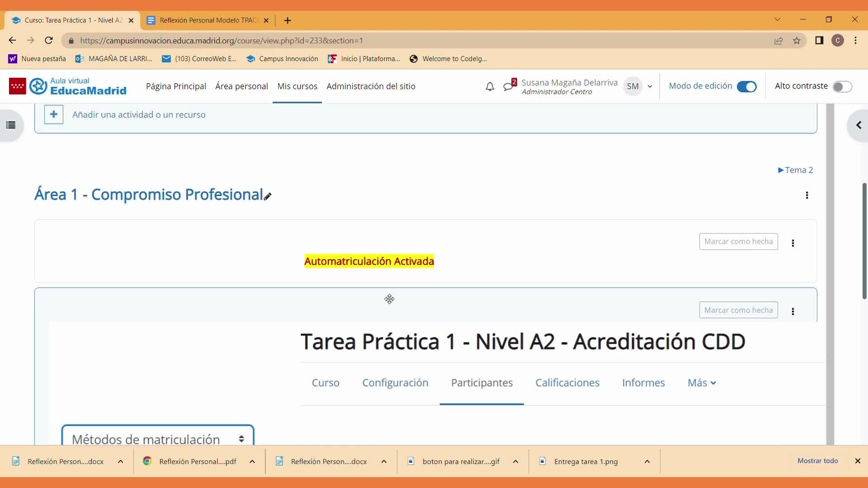Open Mis cursos menu item
Image resolution: width=868 pixels, height=488 pixels.
tap(297, 86)
